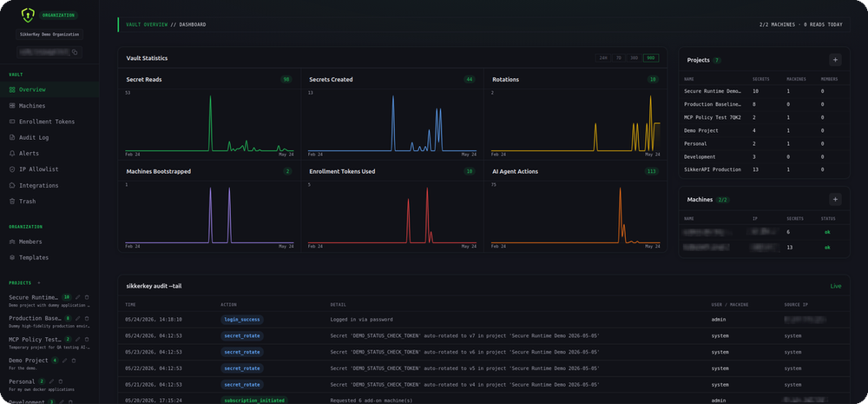
Task: Delete the sidebar Demo Project trash icon
Action: [74, 361]
